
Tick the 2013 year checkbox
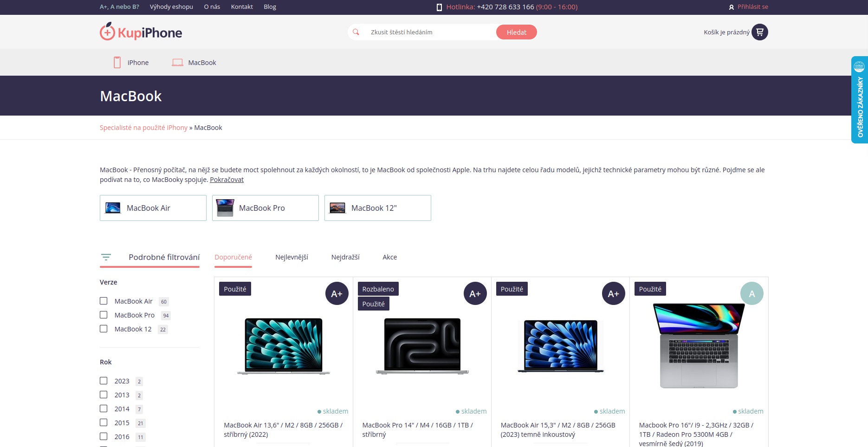click(104, 395)
